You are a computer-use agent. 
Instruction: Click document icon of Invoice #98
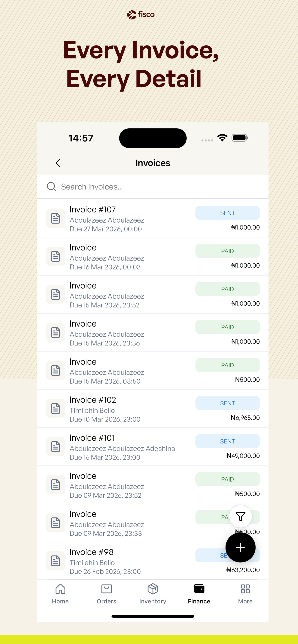56,561
